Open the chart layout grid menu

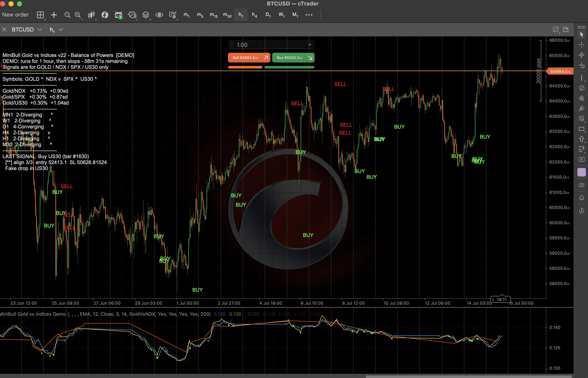(x=40, y=15)
